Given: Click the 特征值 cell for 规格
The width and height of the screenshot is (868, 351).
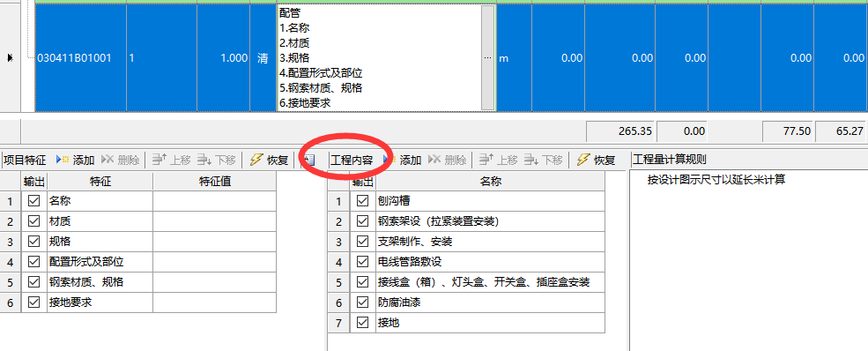Looking at the screenshot, I should pyautogui.click(x=214, y=242).
